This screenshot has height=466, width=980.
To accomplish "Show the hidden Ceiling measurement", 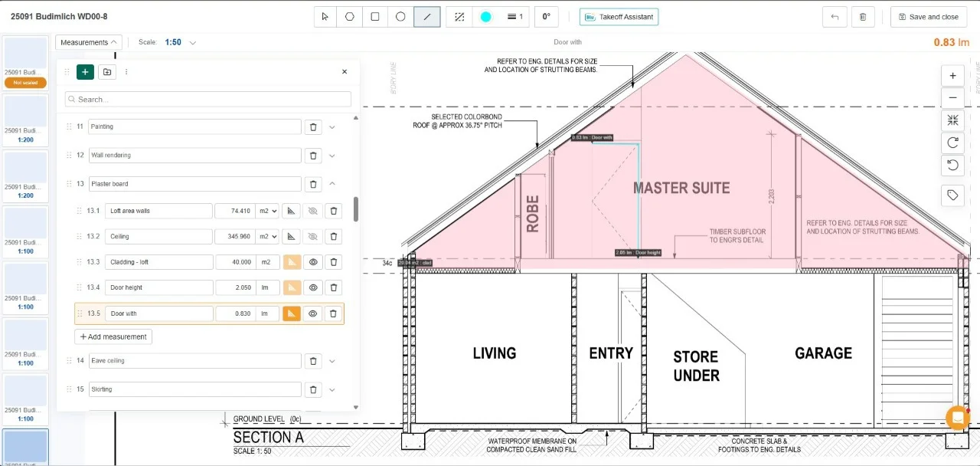I will coord(312,237).
